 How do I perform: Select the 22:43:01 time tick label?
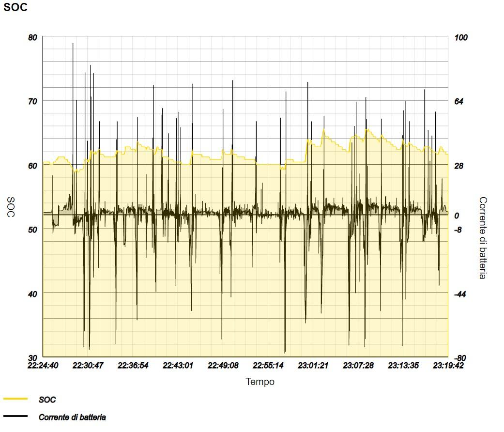click(x=178, y=366)
